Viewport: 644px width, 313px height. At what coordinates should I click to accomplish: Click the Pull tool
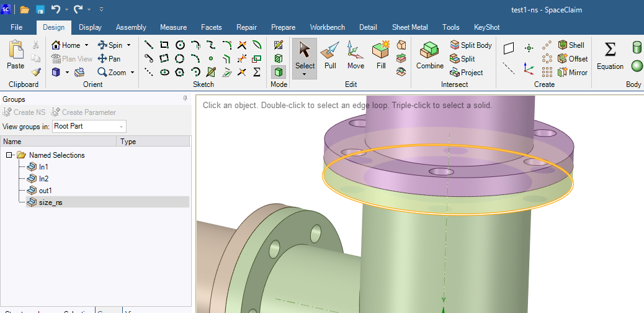(x=330, y=55)
